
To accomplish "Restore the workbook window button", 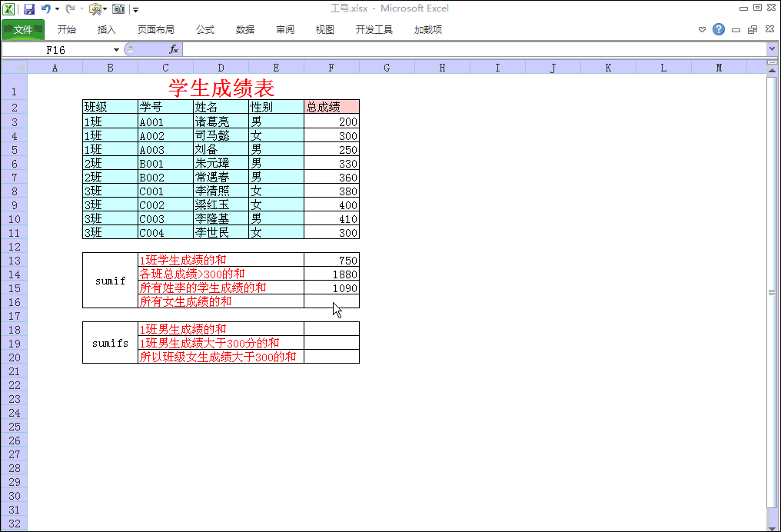I will pos(753,29).
